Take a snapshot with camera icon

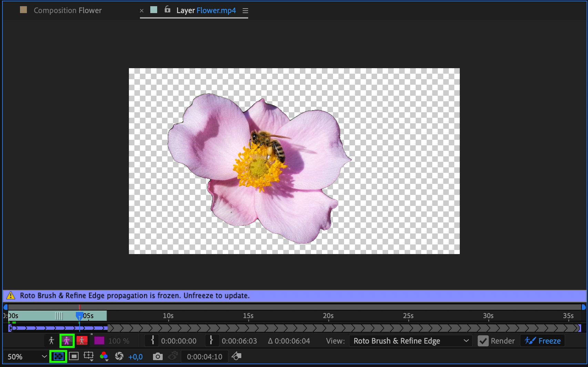point(158,357)
